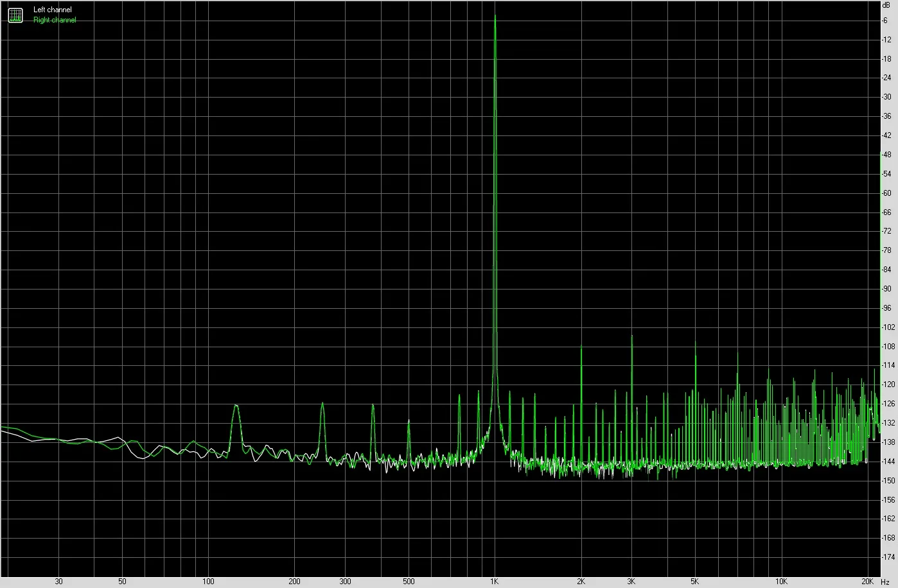Click the "-162" dB axis value
Viewport: 898px width, 588px height.
888,519
